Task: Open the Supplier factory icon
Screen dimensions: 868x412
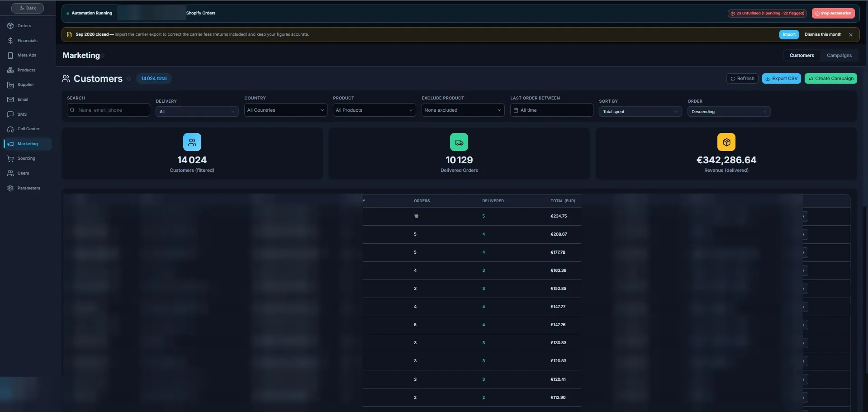Action: pos(10,85)
